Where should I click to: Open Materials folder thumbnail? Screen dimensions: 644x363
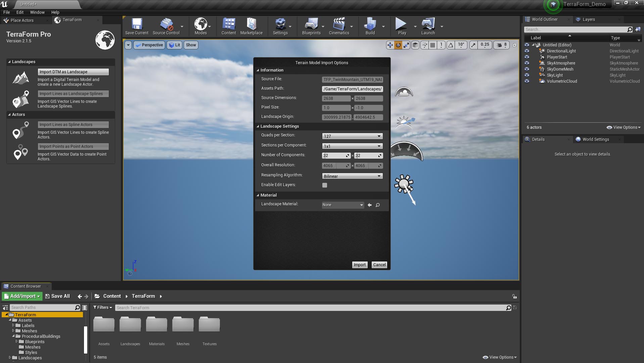(x=156, y=324)
